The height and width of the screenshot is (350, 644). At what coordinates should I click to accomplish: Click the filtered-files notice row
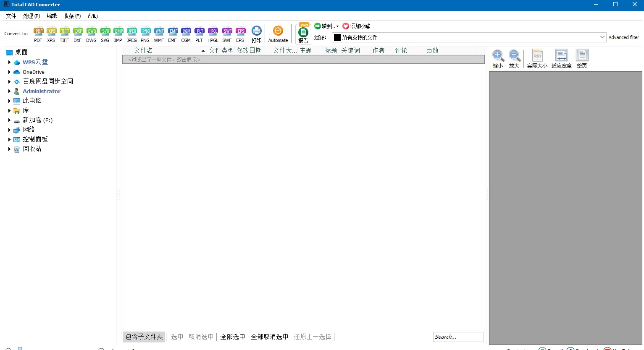303,60
